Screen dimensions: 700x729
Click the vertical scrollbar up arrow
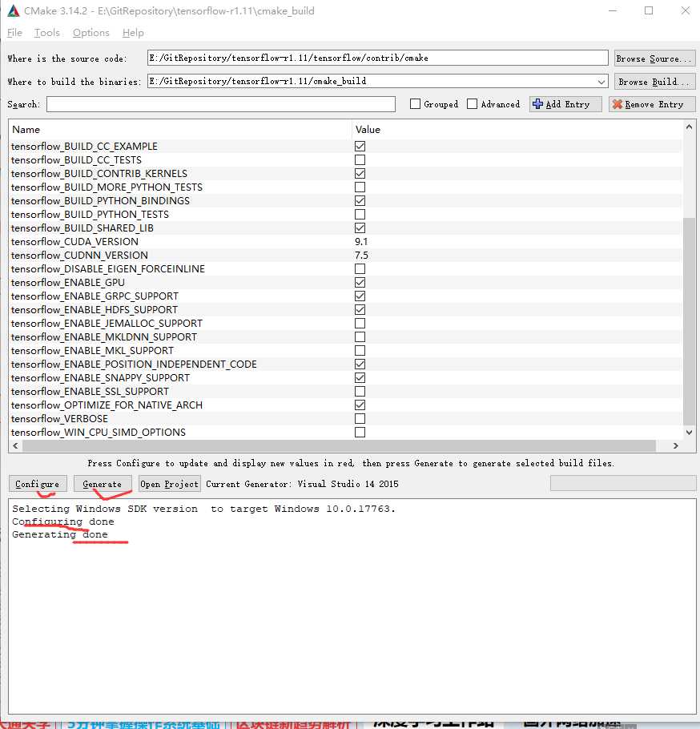tap(689, 127)
